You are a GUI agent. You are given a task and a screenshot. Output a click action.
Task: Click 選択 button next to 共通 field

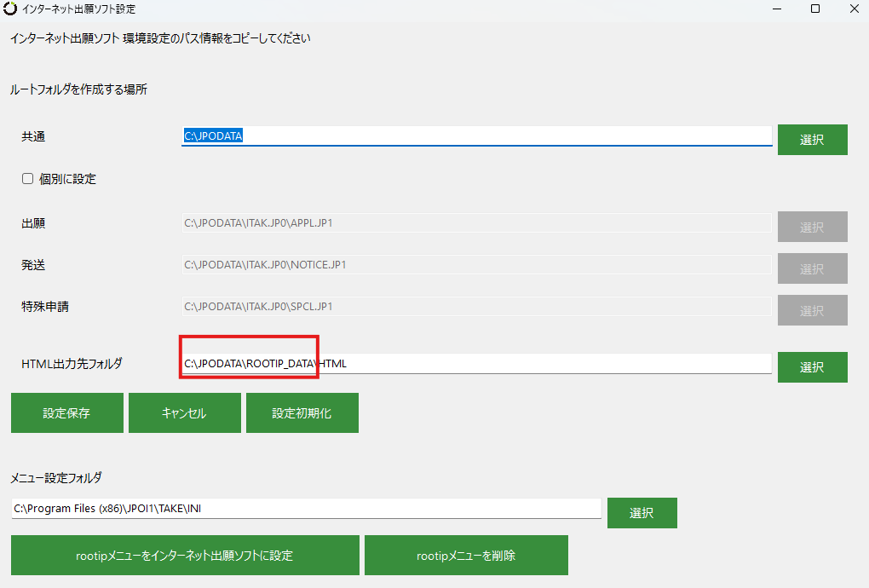(x=813, y=140)
